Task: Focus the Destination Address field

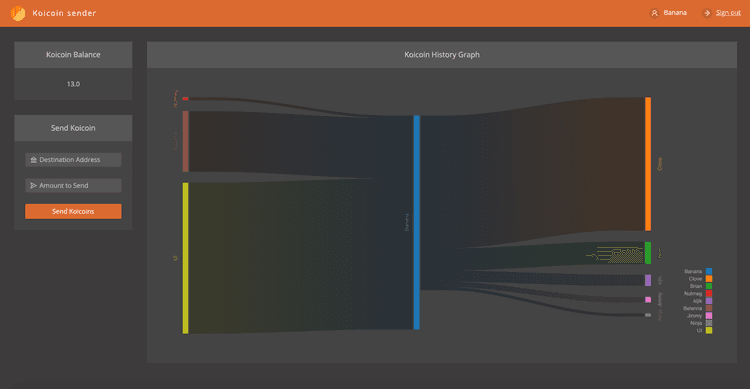Action: 73,160
